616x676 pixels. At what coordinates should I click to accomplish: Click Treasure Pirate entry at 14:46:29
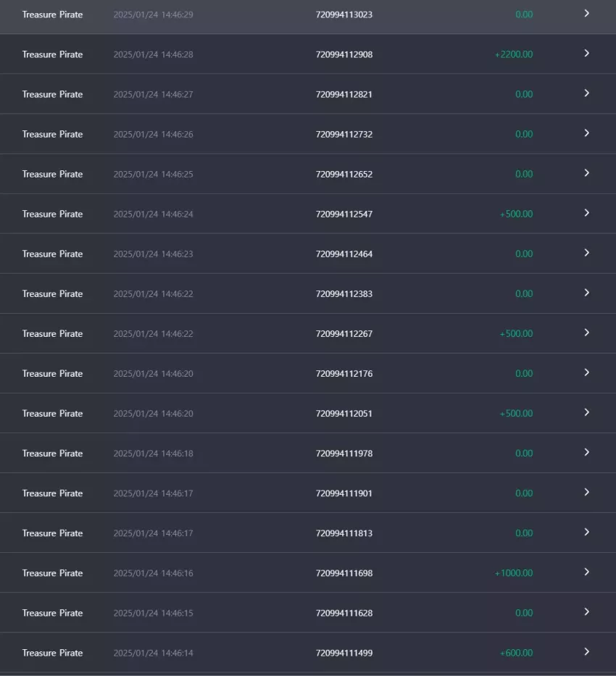(x=308, y=17)
